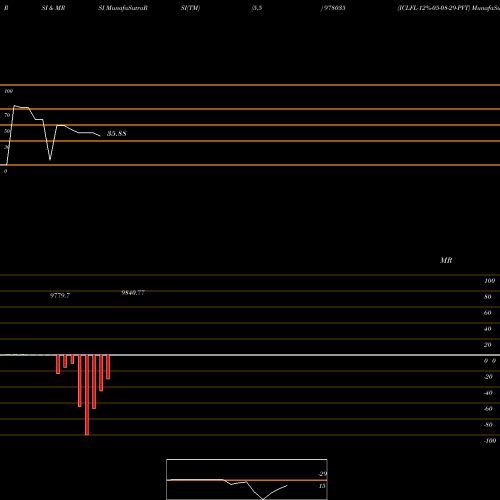Click the -29 value in mini chart
The width and height of the screenshot is (500, 500).
point(322,474)
